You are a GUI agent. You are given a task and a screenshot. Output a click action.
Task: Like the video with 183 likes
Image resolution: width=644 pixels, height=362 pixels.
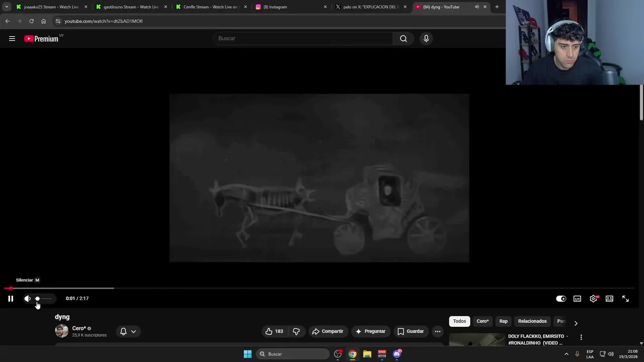pos(274,331)
